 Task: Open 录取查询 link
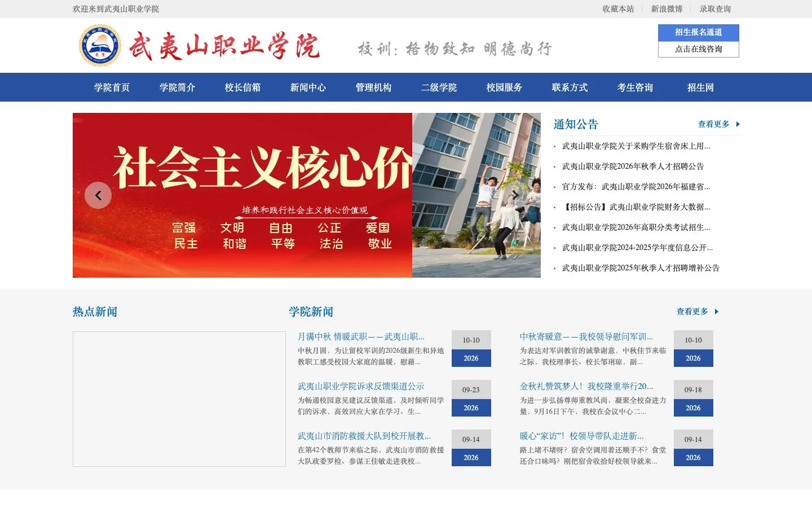715,9
